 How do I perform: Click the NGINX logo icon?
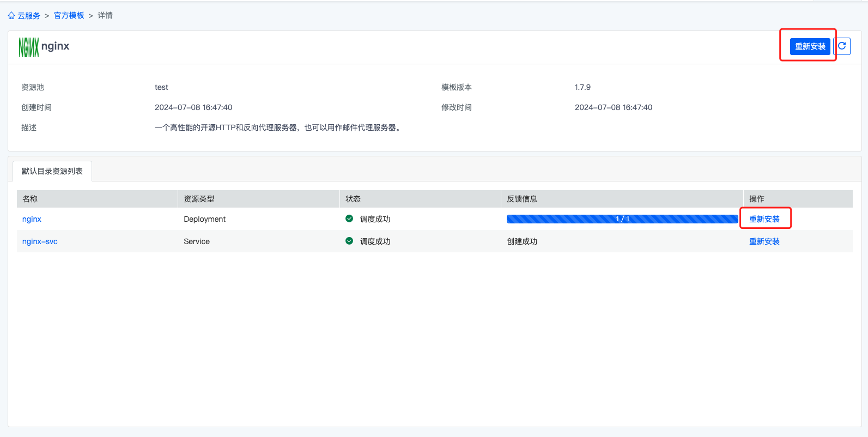(x=29, y=47)
